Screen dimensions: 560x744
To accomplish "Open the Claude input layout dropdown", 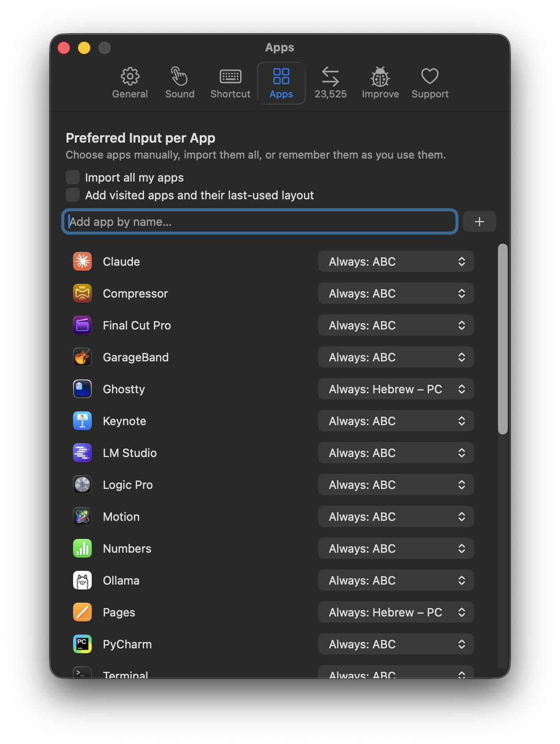I will (396, 262).
